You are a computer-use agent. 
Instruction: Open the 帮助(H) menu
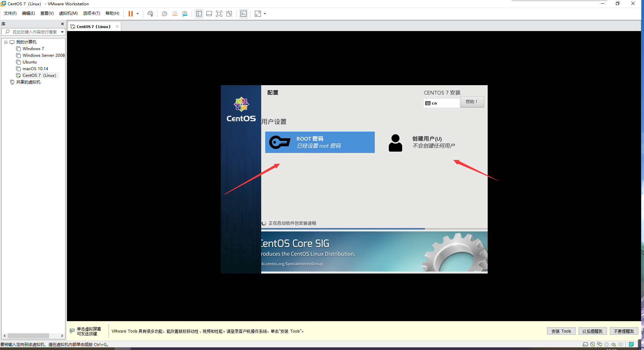coord(112,13)
